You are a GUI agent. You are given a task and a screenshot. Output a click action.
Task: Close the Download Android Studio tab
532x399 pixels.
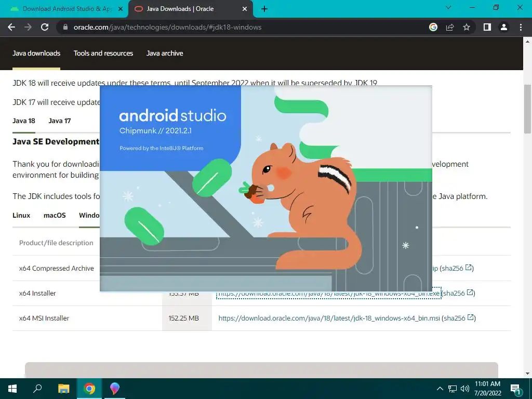coord(121,9)
